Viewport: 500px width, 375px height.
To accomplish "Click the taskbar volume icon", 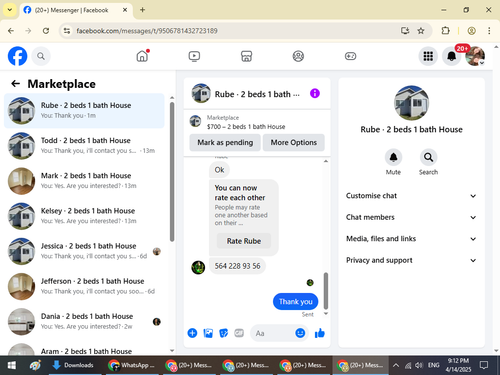I will tap(419, 365).
